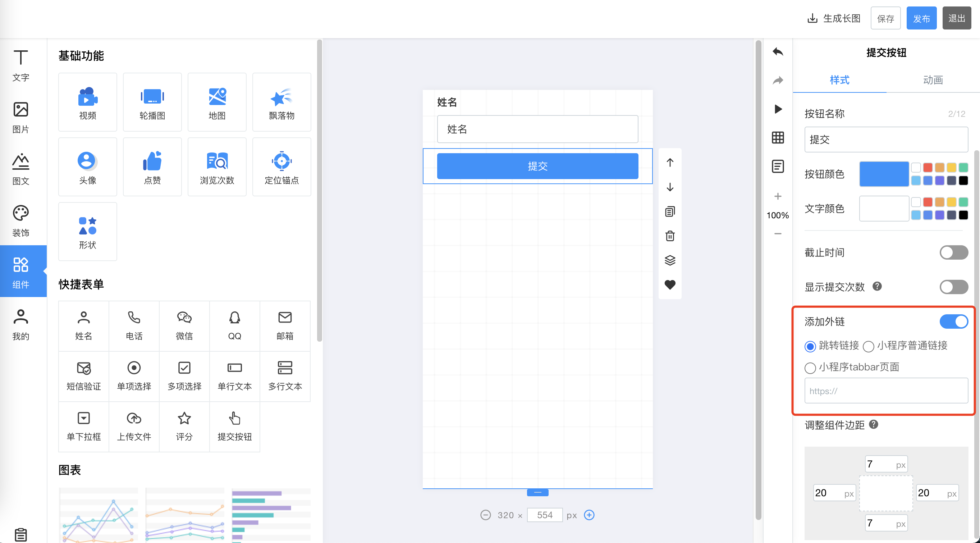Image resolution: width=980 pixels, height=543 pixels.
Task: Undo the last action
Action: (x=778, y=52)
